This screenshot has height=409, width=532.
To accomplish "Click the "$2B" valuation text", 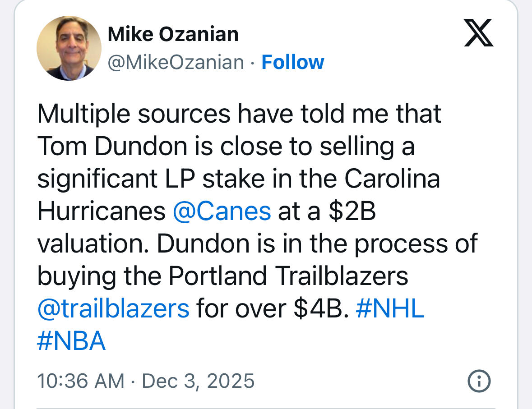I will click(352, 211).
